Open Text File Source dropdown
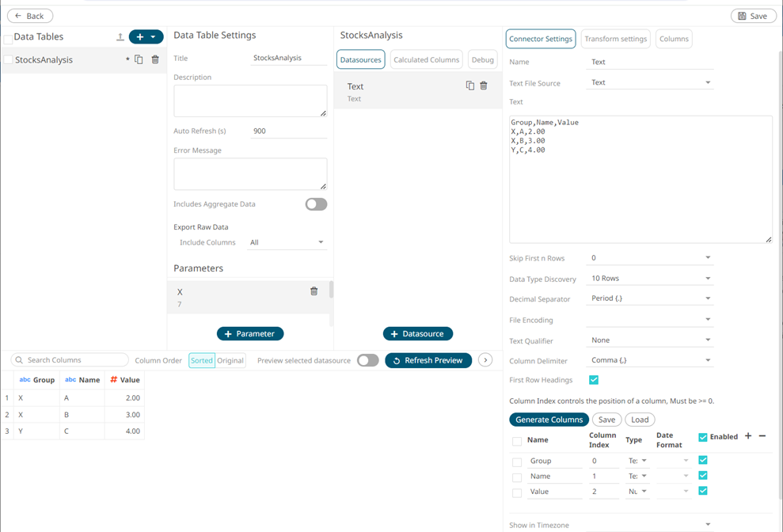The width and height of the screenshot is (783, 532). pyautogui.click(x=649, y=82)
